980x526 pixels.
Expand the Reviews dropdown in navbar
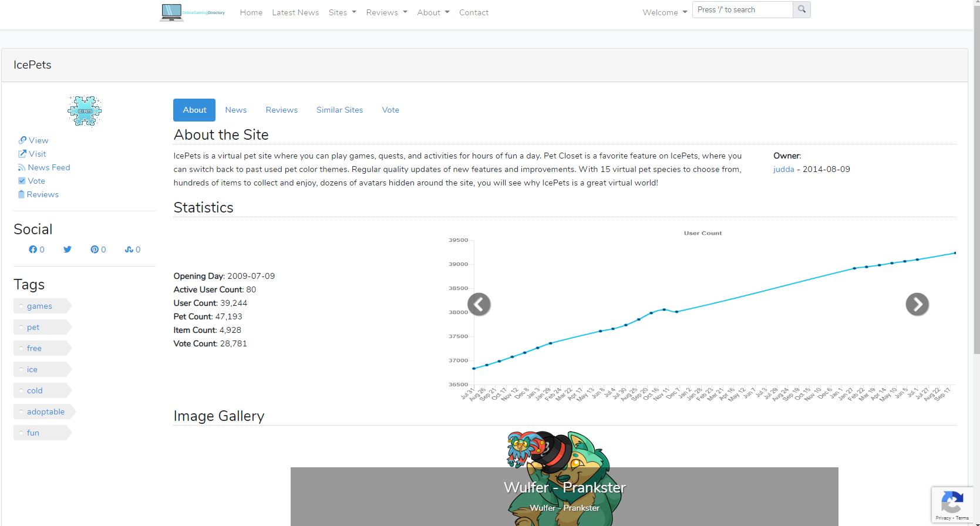pyautogui.click(x=386, y=12)
